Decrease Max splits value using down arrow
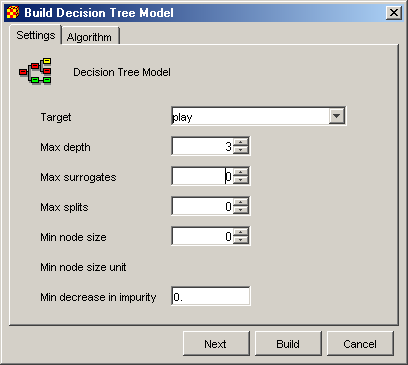408x365 pixels. [x=241, y=210]
